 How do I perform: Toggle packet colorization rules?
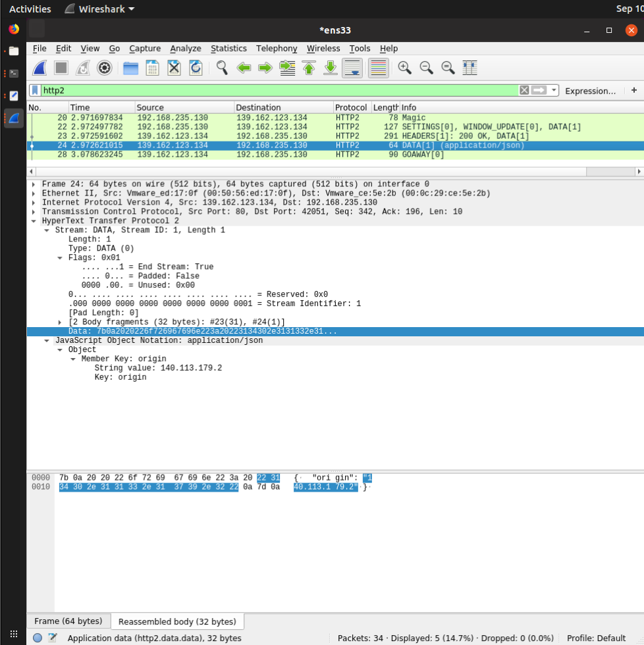378,68
